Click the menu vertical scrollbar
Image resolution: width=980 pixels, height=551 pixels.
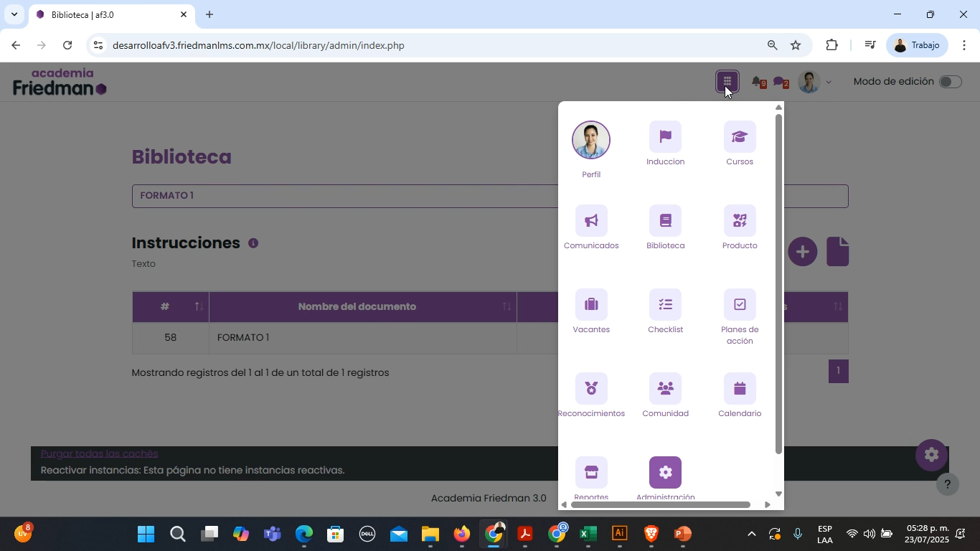click(778, 283)
